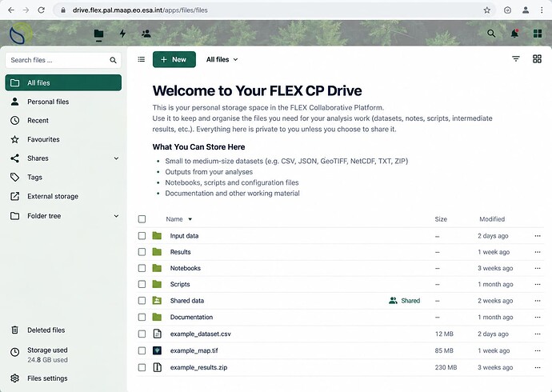Reload the page in browser
This screenshot has width=552, height=392.
coord(41,10)
